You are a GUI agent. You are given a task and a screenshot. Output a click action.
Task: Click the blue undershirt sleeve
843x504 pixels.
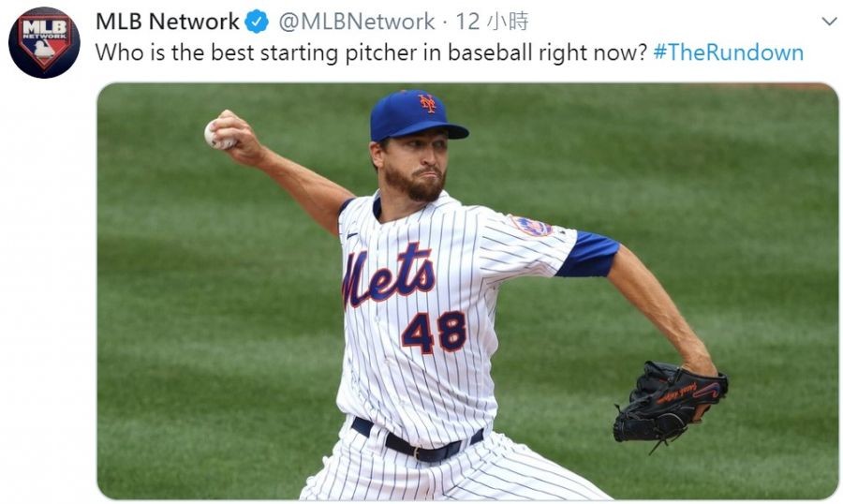[x=587, y=254]
